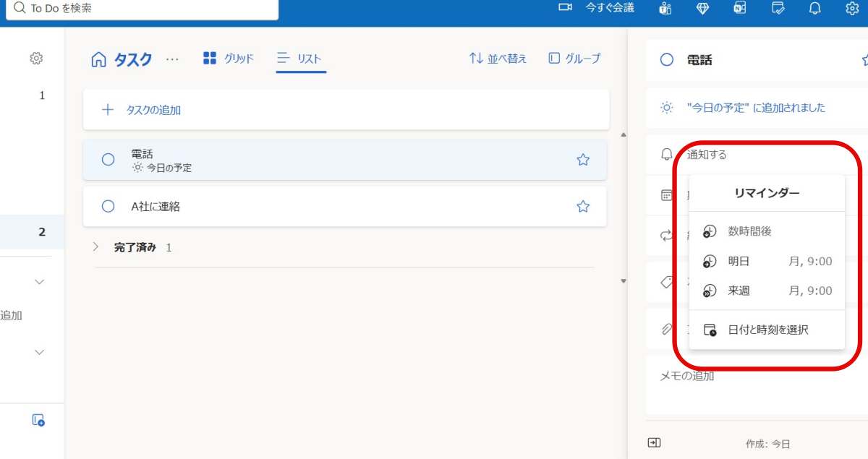Click the premium diamond icon
The width and height of the screenshot is (868, 459).
point(702,9)
